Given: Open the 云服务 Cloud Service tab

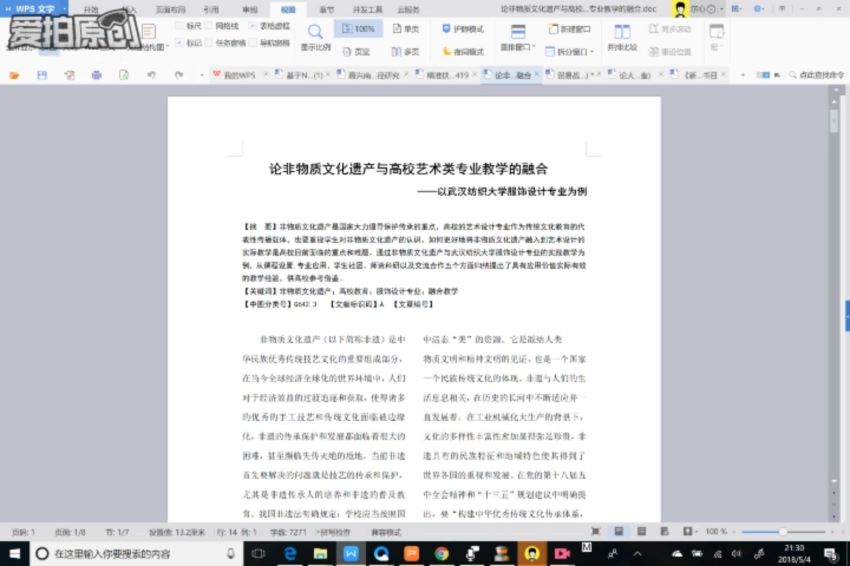Looking at the screenshot, I should tap(409, 9).
